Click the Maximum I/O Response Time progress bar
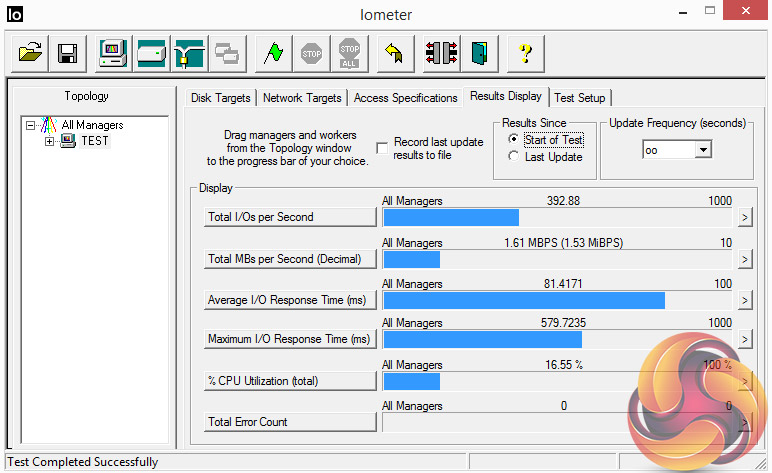772x473 pixels. click(557, 340)
